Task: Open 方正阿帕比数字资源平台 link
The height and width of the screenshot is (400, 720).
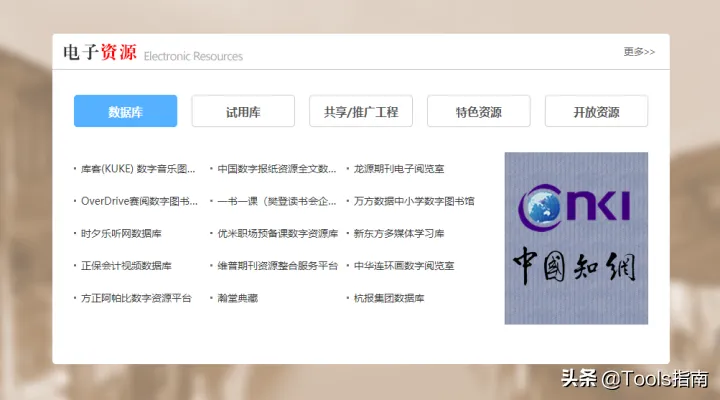Action: point(136,299)
